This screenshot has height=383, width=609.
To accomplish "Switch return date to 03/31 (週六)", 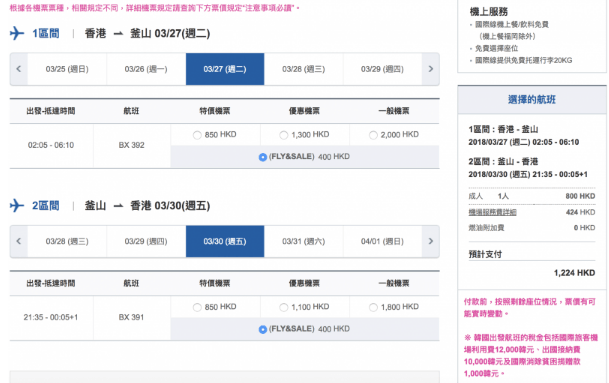I will 304,241.
